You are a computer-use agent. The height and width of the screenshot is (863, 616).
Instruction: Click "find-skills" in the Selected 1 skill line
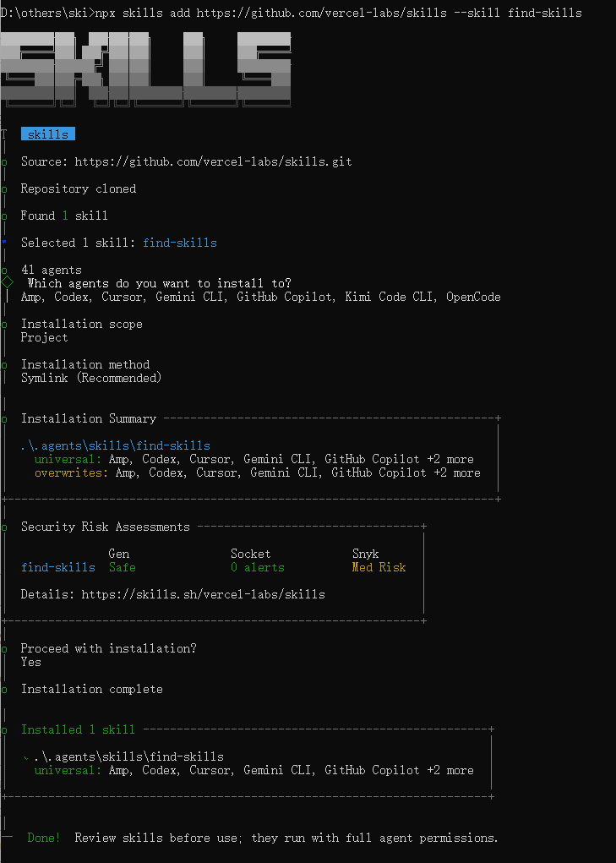point(180,243)
